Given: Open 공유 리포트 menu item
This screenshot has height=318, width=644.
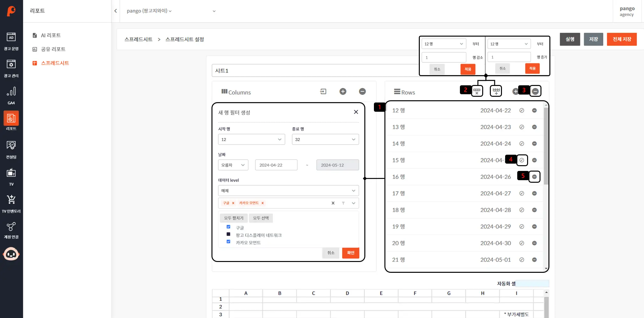Looking at the screenshot, I should coord(53,49).
